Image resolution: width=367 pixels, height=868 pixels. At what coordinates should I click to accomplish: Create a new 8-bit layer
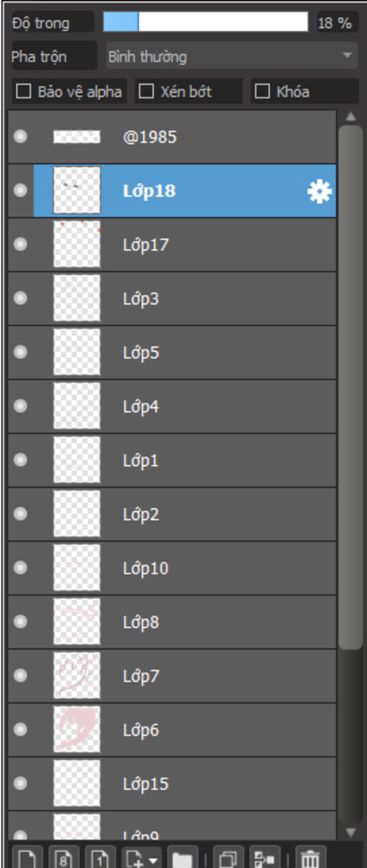click(x=64, y=858)
